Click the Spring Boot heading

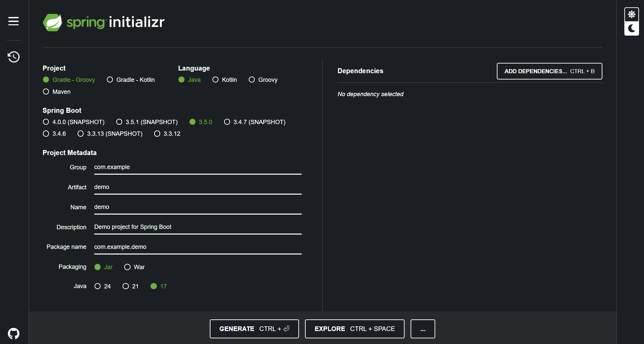point(62,110)
